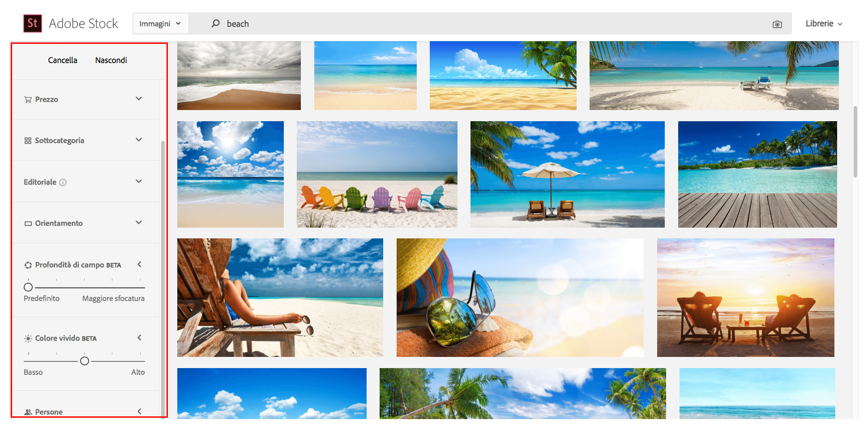This screenshot has height=424, width=868.
Task: Collapse the Profondità di campo section
Action: pyautogui.click(x=140, y=264)
